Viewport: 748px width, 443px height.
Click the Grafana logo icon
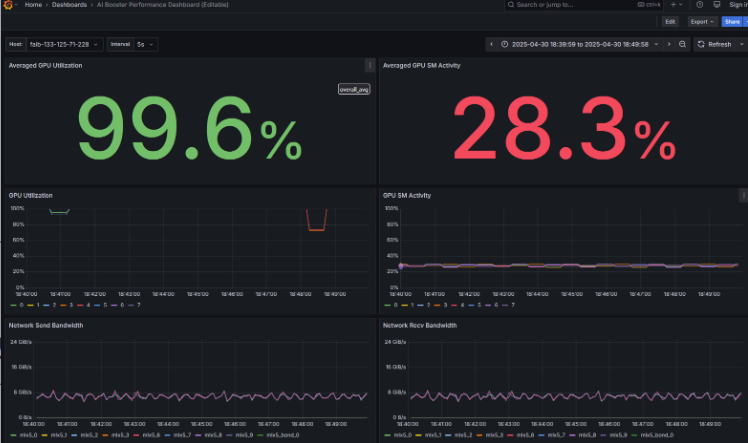pyautogui.click(x=8, y=5)
